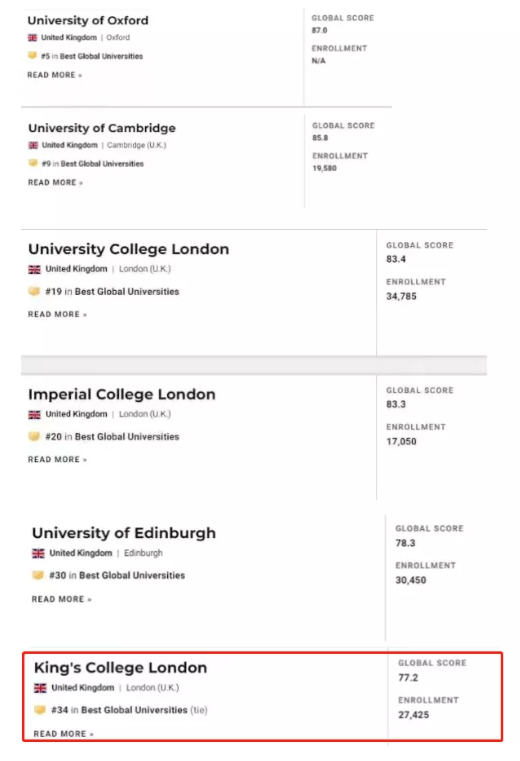The height and width of the screenshot is (761, 520).
Task: Click #30 in Best Global Universities ranking link
Action: click(x=117, y=576)
